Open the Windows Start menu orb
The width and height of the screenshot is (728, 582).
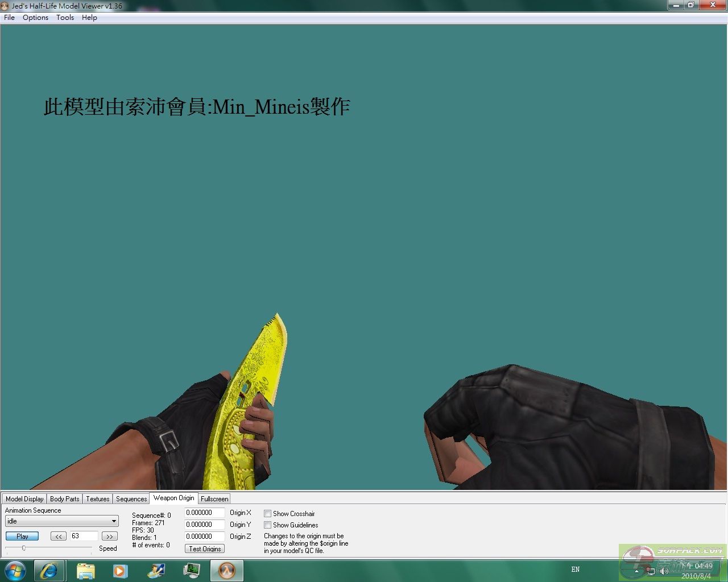(15, 571)
